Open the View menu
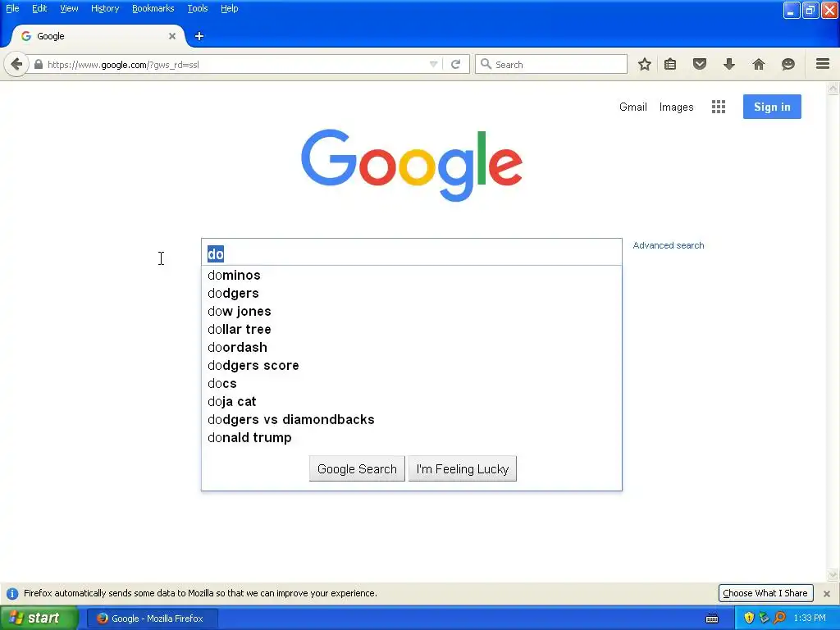The height and width of the screenshot is (630, 840). (69, 8)
